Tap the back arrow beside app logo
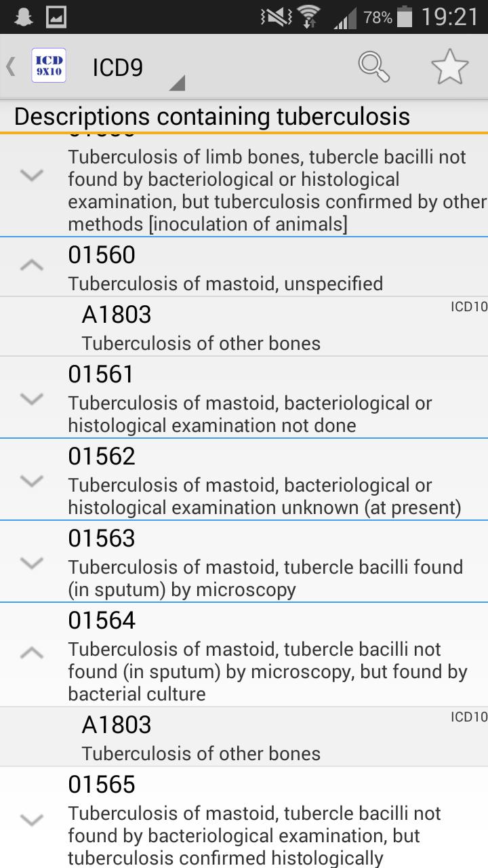488x868 pixels. (11, 66)
